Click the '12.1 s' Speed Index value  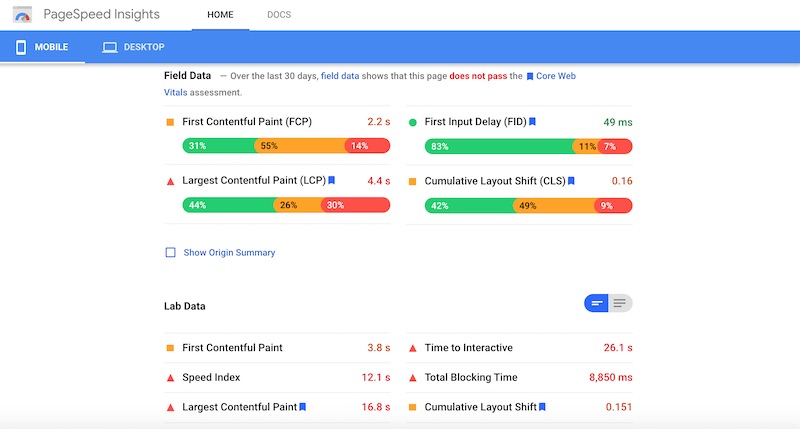pos(376,377)
